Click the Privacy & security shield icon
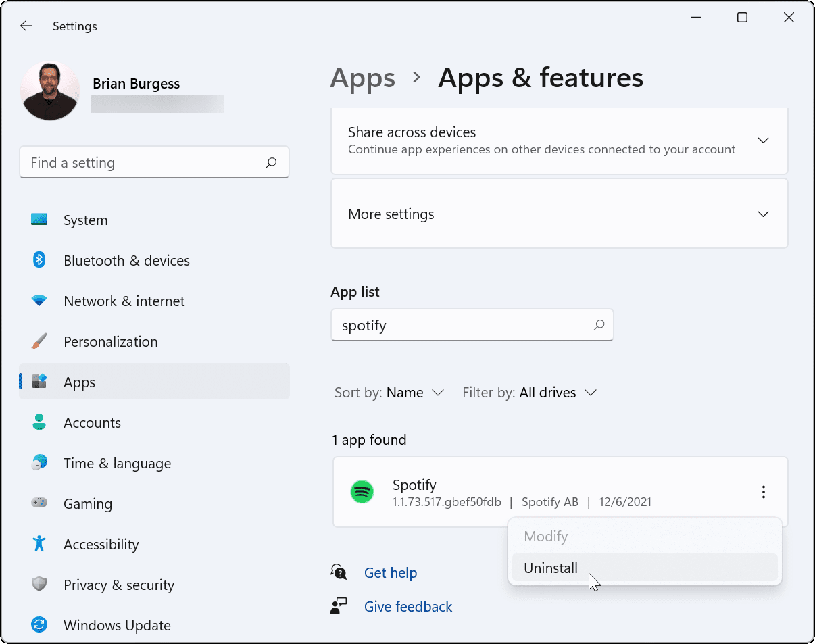The image size is (815, 644). click(x=39, y=585)
